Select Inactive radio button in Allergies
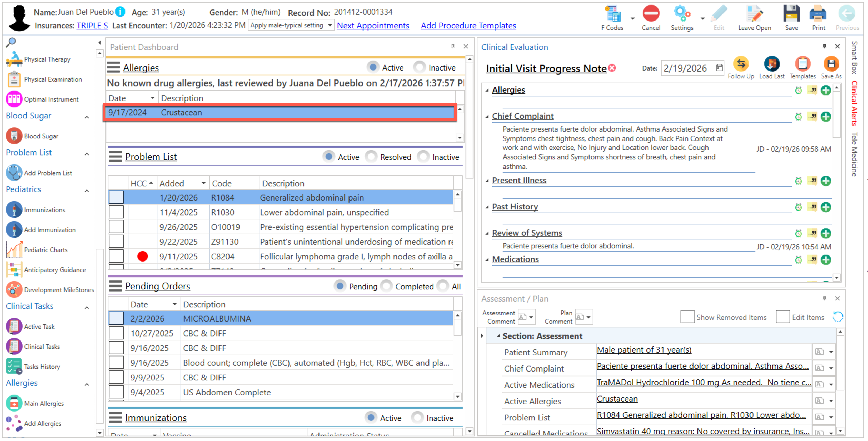 coord(420,67)
